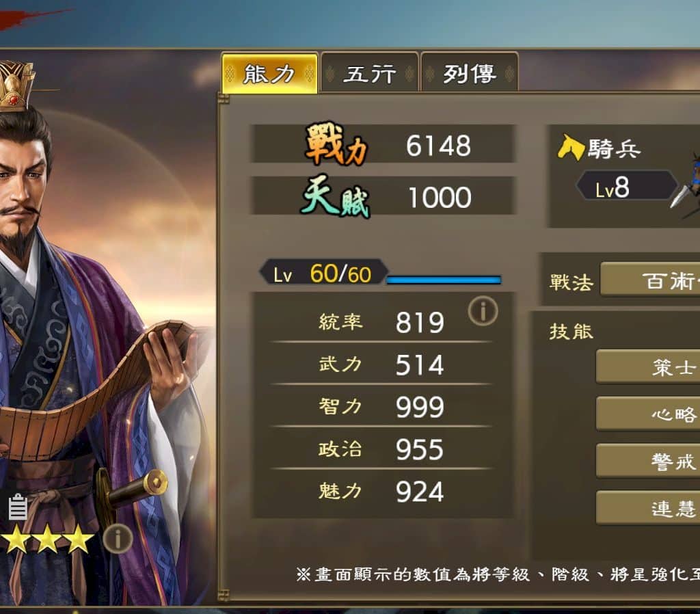Image resolution: width=700 pixels, height=614 pixels.
Task: Switch to the 能力 tab
Action: coord(269,73)
